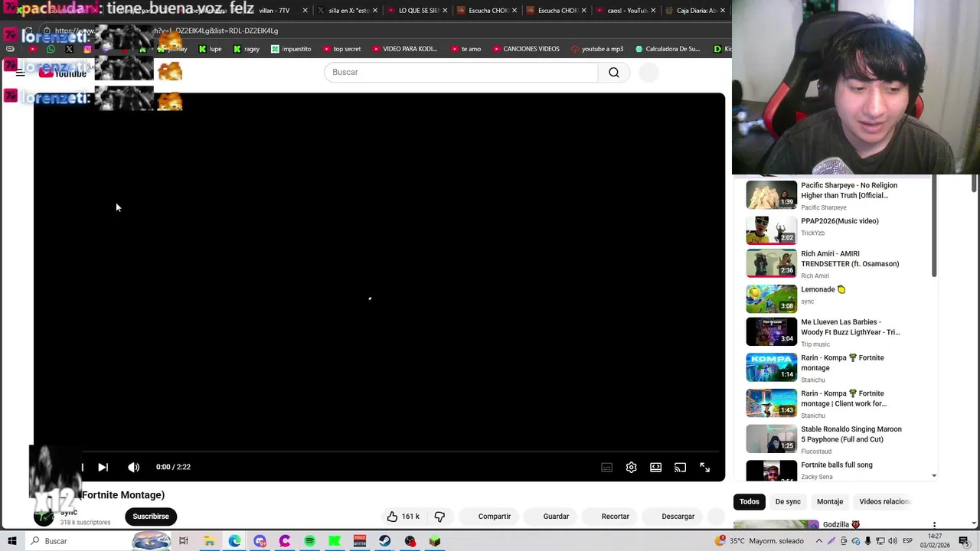Viewport: 980px width, 551px height.
Task: Open the impuestito bookmark
Action: (291, 49)
